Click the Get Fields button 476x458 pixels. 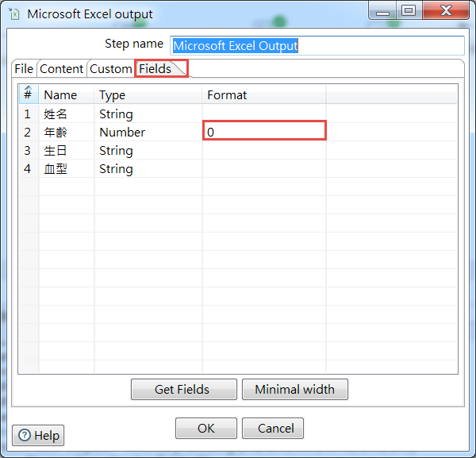coord(184,389)
